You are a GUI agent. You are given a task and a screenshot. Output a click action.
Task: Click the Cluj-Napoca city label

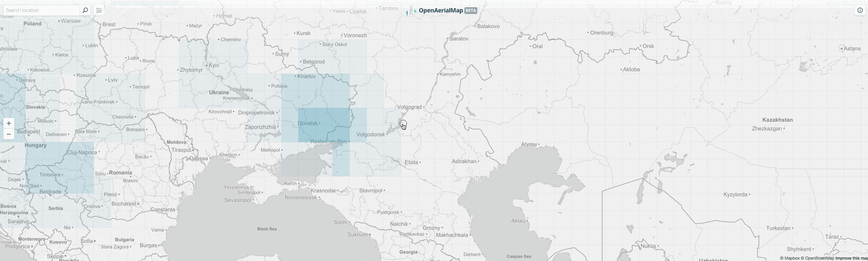(x=82, y=152)
